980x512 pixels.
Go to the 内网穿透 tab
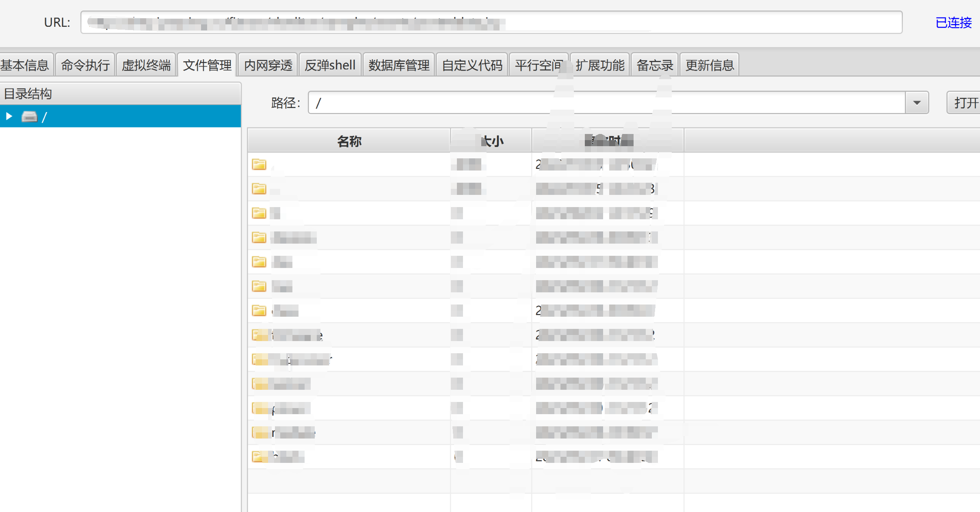[268, 65]
